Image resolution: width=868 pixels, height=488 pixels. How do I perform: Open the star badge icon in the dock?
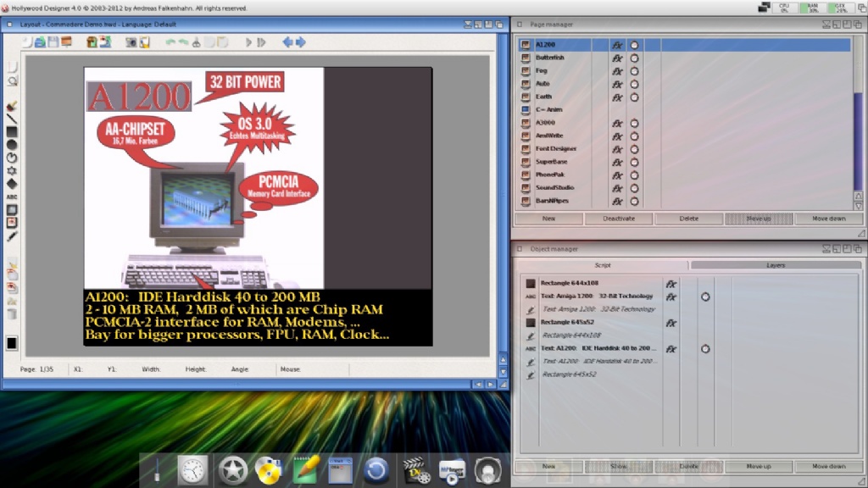tap(232, 470)
